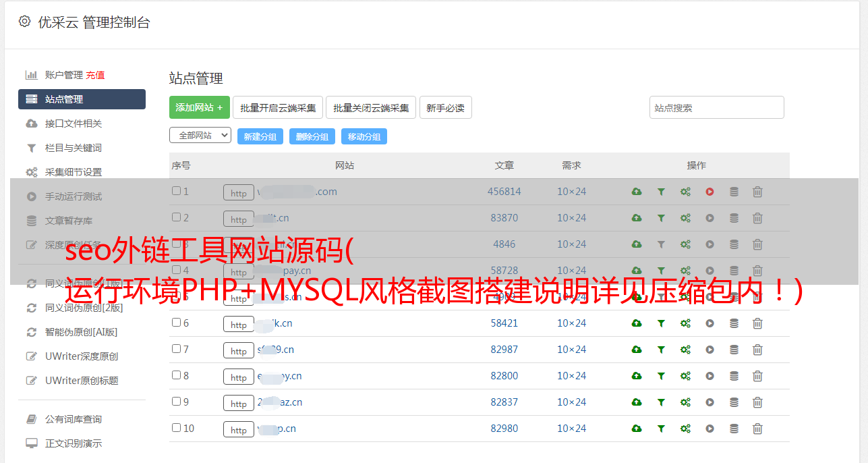868x463 pixels.
Task: Click the gray filter icon in row 3
Action: pos(661,244)
